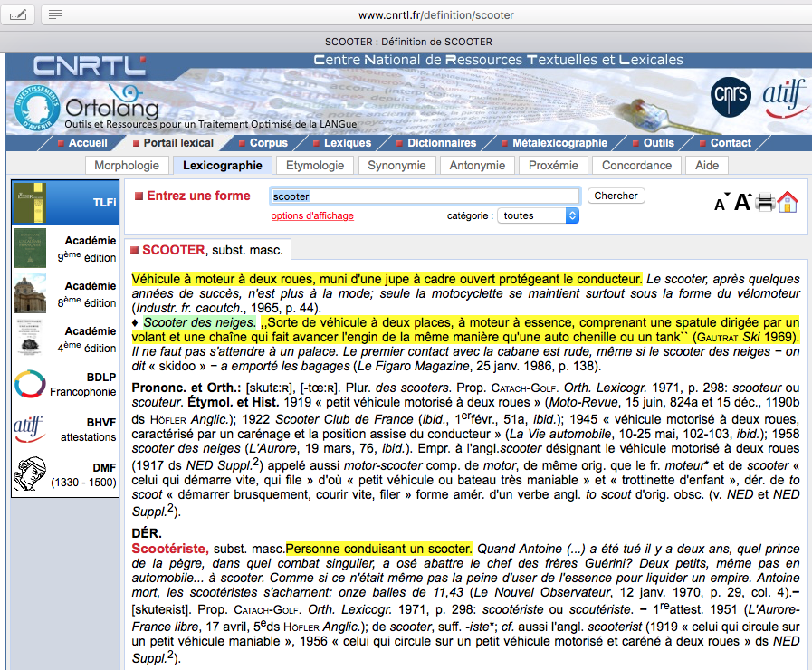Switch to Antonymie tab
The height and width of the screenshot is (670, 812).
pos(477,165)
